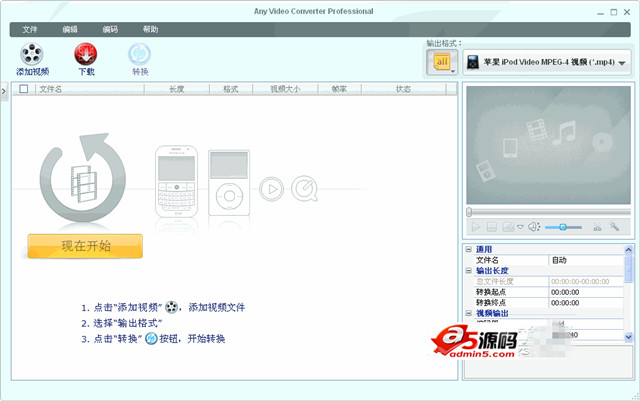Close the Any Video Converter window
The image size is (640, 401).
(627, 12)
